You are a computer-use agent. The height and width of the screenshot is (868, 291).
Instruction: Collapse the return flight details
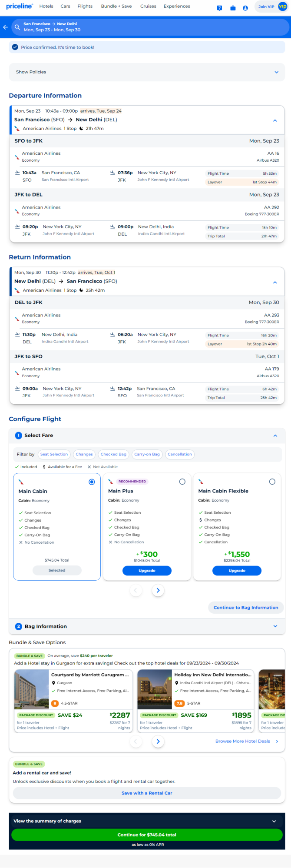click(x=275, y=282)
